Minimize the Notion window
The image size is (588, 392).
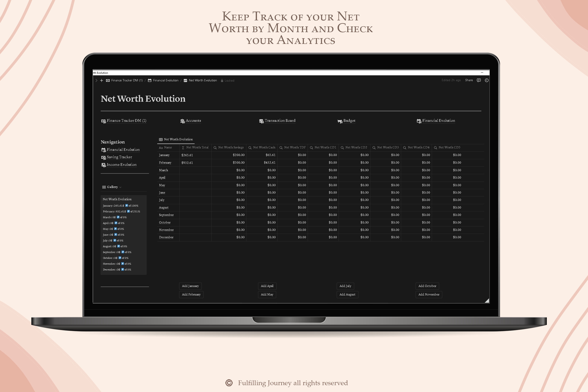[x=482, y=73]
